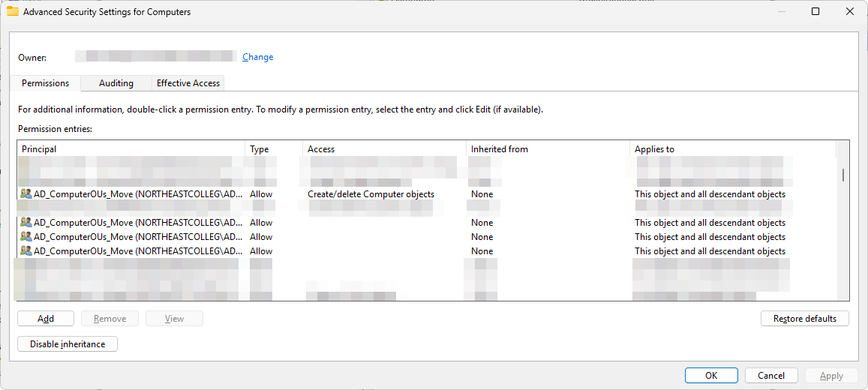Viewport: 868px width, 390px height.
Task: Confirm with the OK button
Action: point(710,376)
